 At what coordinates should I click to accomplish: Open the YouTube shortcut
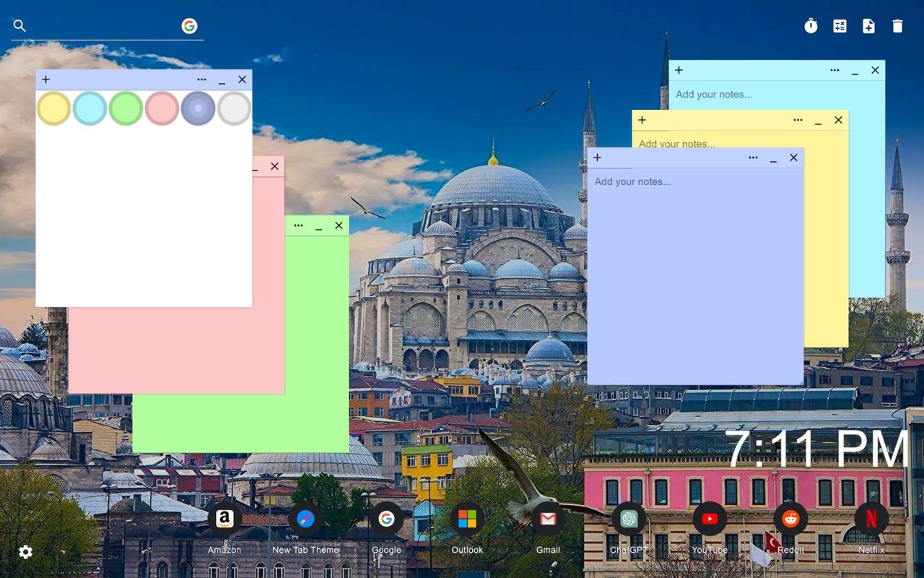(x=710, y=519)
